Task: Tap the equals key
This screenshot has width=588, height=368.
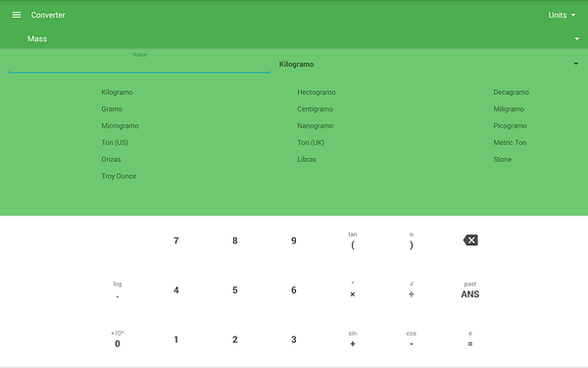Action: 470,343
